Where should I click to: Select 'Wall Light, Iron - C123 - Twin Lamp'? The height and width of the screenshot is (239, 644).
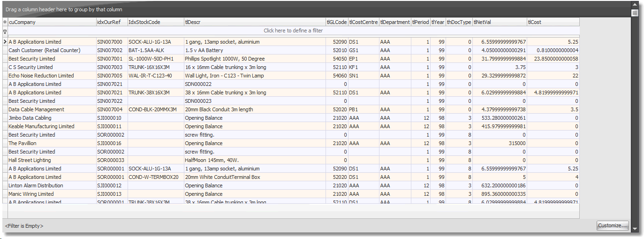(255, 76)
